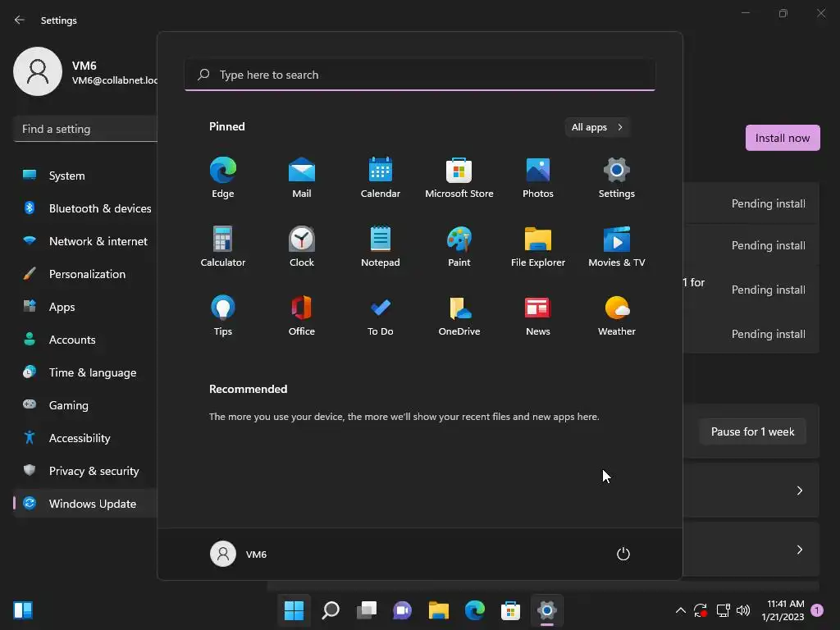Click the Start menu search box

pyautogui.click(x=420, y=75)
